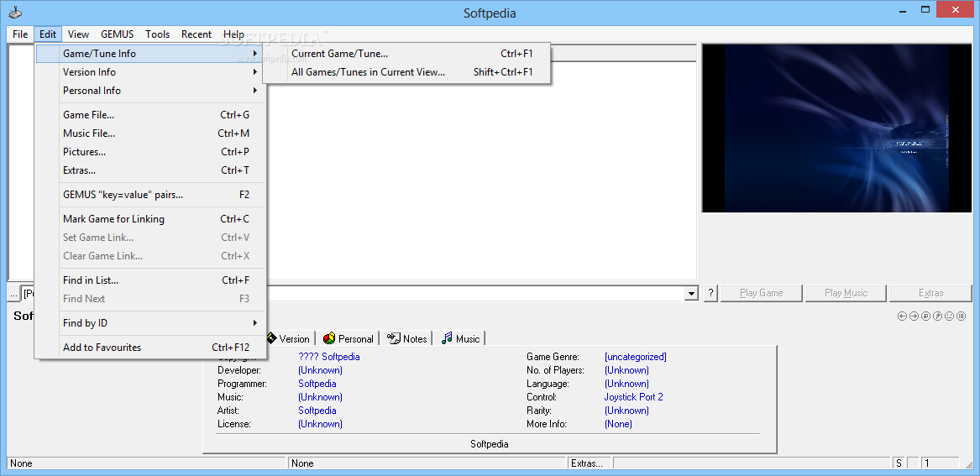Click the Programmer Softpedia link
Image resolution: width=980 pixels, height=476 pixels.
pyautogui.click(x=317, y=384)
